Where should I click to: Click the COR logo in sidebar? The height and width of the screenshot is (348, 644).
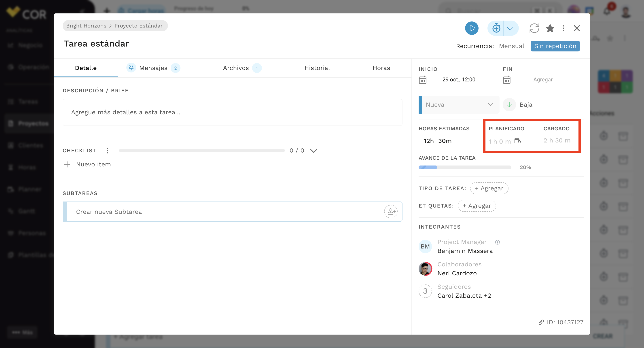(x=27, y=13)
